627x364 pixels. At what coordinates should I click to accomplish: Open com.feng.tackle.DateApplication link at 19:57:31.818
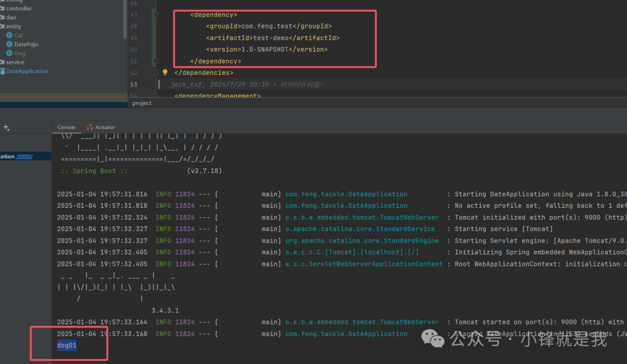(346, 206)
